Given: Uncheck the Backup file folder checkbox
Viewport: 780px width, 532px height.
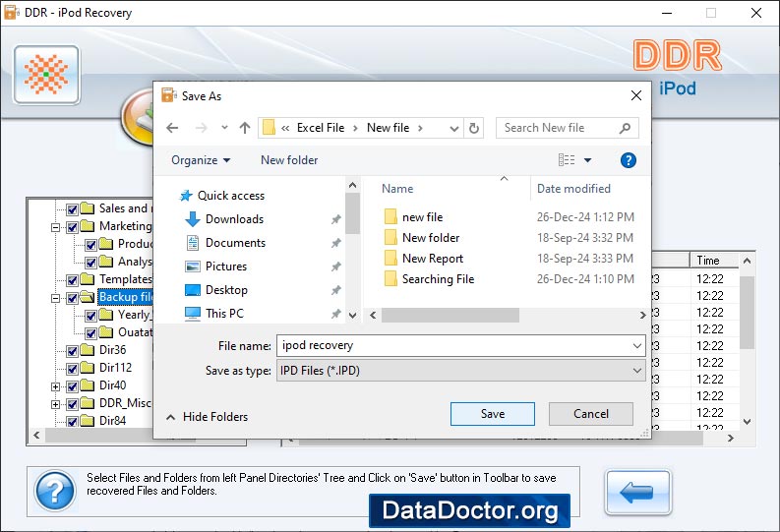Looking at the screenshot, I should tap(72, 298).
